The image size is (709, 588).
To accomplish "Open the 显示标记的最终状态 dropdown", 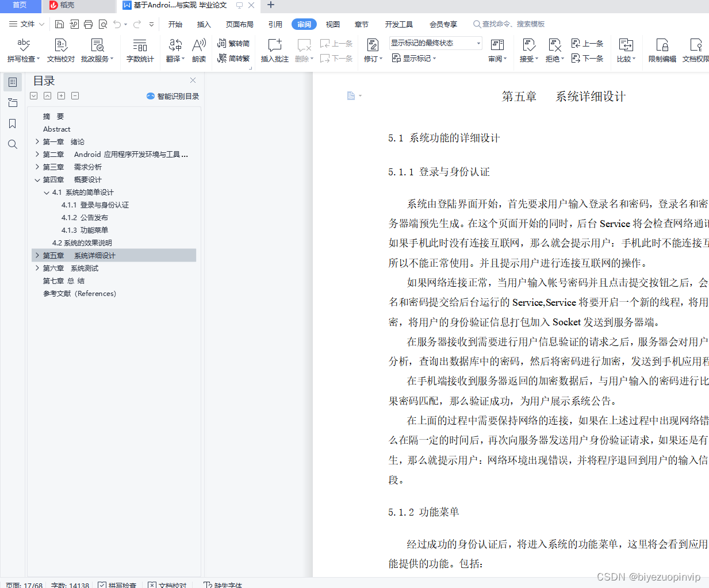I will (x=435, y=43).
